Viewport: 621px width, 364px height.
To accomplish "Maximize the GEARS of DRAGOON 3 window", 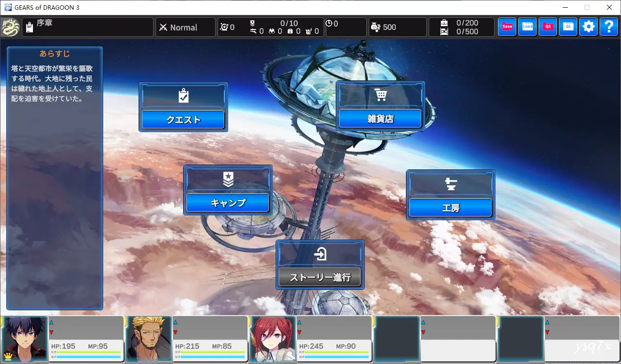I will (587, 7).
